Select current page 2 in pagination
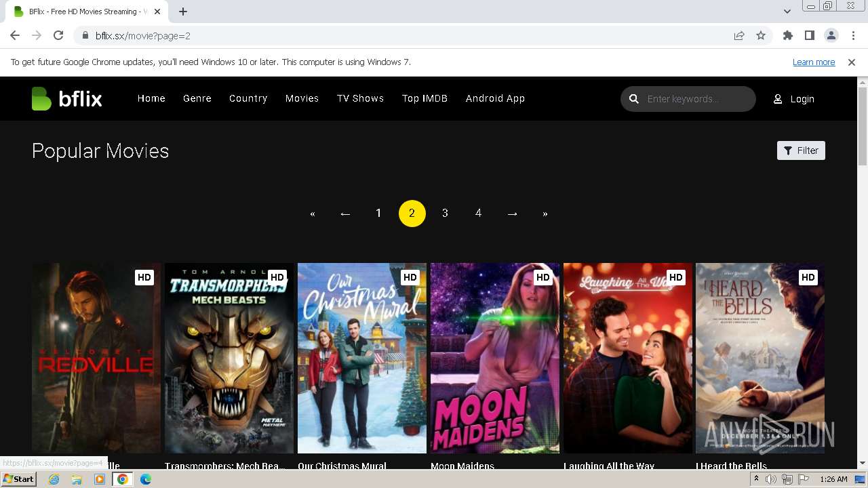 tap(412, 213)
